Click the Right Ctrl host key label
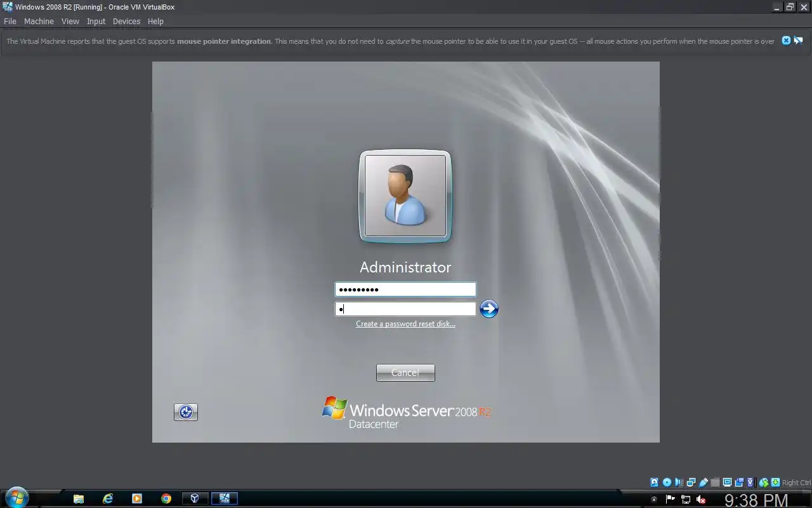The image size is (812, 508). [x=796, y=483]
